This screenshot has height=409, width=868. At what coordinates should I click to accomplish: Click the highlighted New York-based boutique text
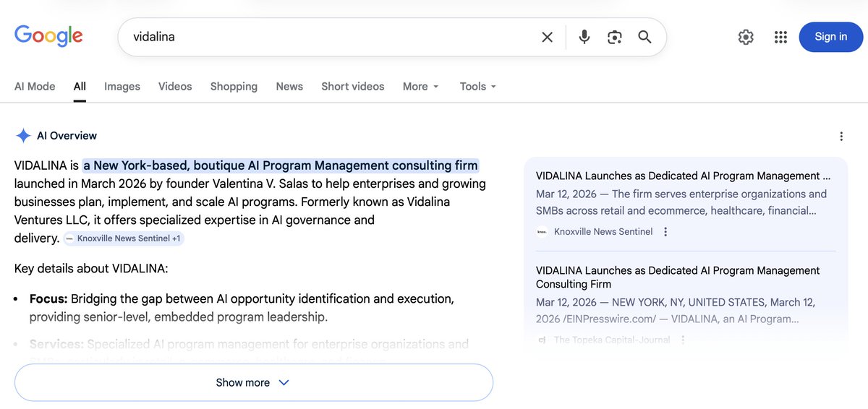(280, 165)
